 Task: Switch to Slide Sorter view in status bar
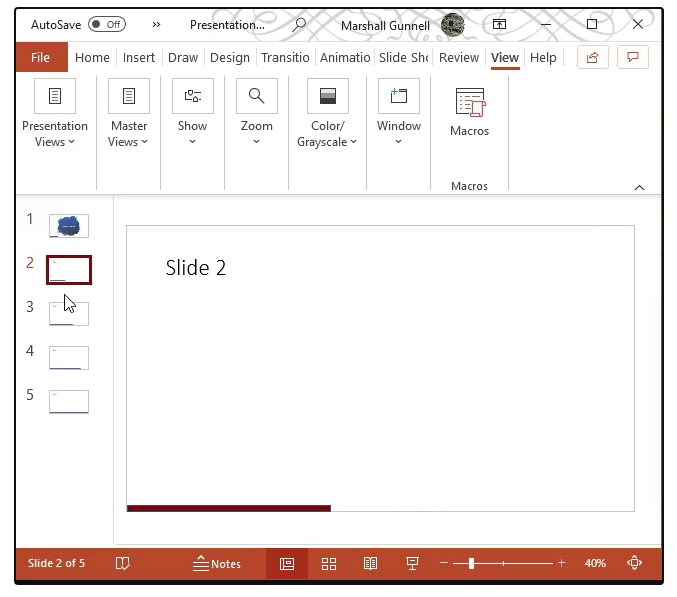(x=329, y=564)
